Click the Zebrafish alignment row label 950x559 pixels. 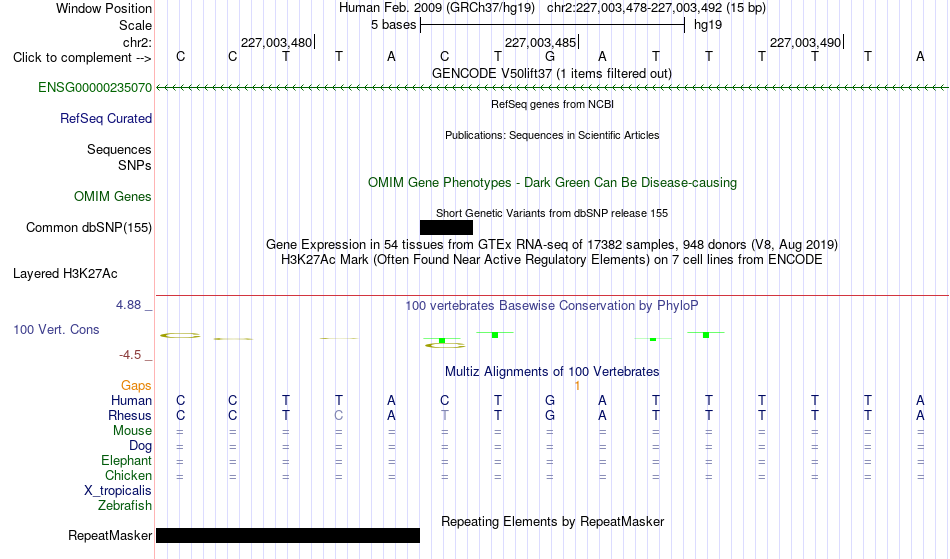(x=125, y=506)
